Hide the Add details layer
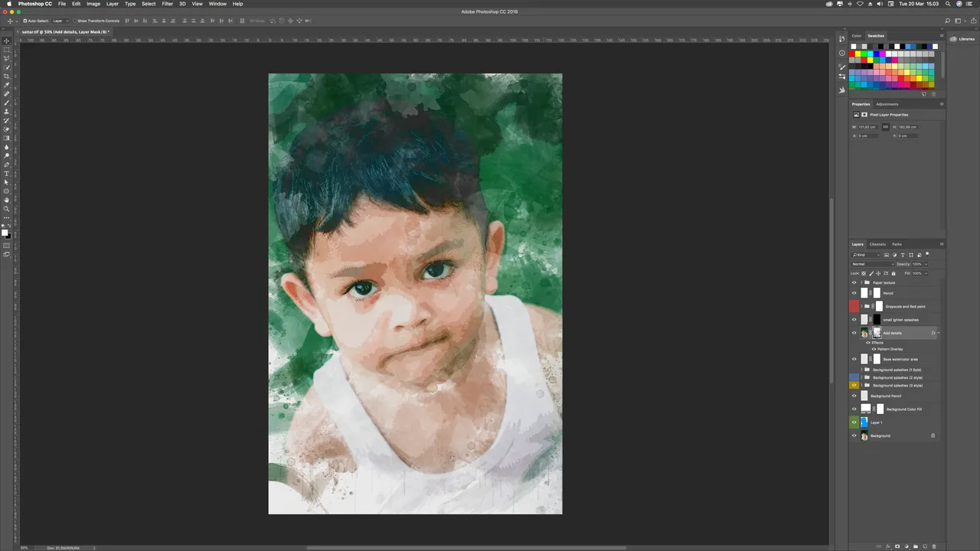The width and height of the screenshot is (980, 551). [x=854, y=333]
